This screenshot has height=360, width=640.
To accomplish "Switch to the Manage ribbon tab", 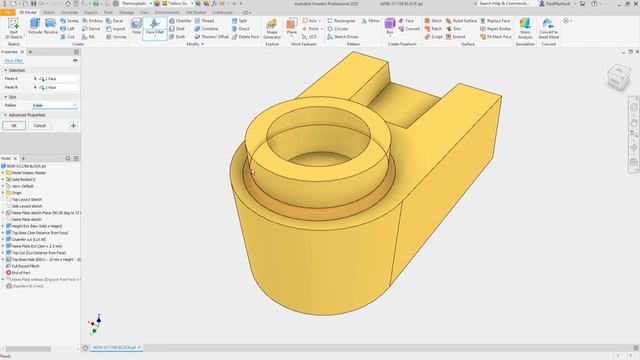I will [x=126, y=13].
